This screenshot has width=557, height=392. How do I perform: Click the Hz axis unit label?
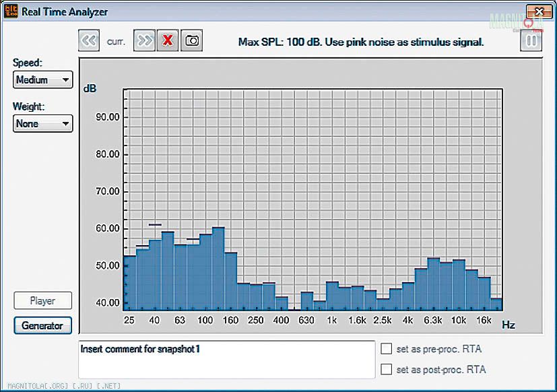(x=509, y=325)
